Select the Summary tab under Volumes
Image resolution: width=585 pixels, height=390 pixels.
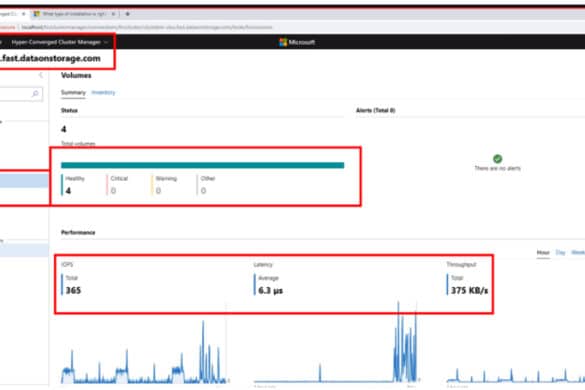[x=73, y=92]
